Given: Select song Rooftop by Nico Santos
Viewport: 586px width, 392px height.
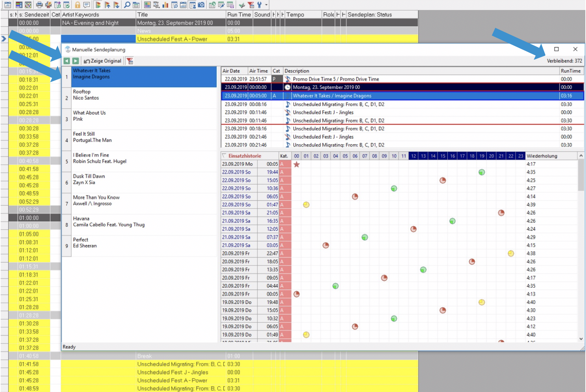Looking at the screenshot, I should 139,98.
